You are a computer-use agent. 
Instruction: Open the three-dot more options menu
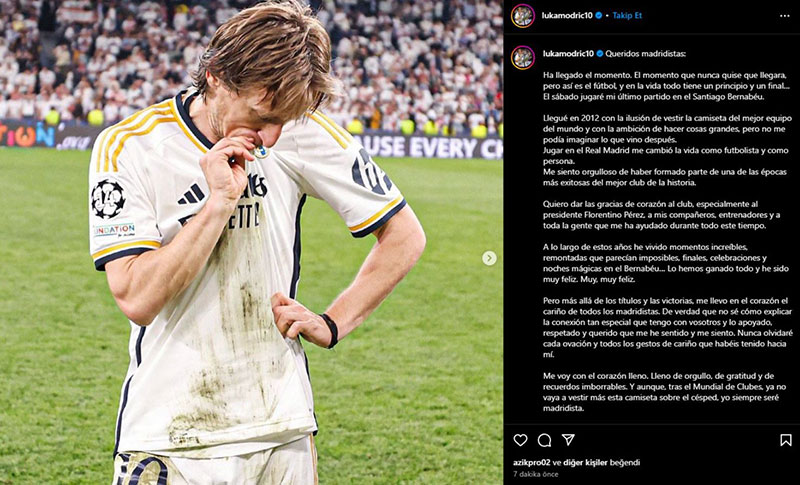coord(785,16)
